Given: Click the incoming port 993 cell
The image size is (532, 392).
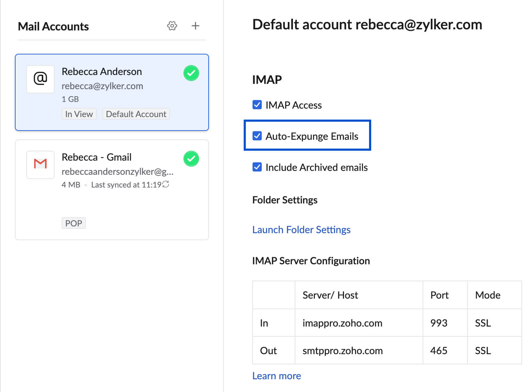Looking at the screenshot, I should (439, 323).
